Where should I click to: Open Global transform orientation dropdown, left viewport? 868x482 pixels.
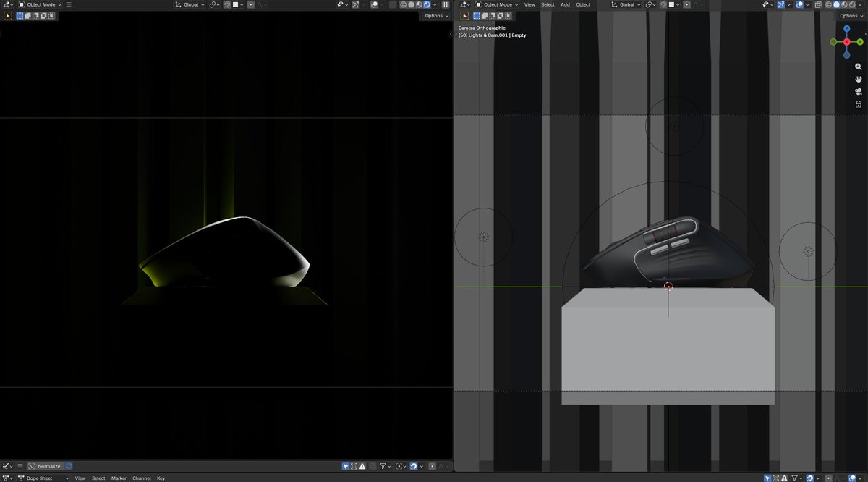[x=190, y=4]
